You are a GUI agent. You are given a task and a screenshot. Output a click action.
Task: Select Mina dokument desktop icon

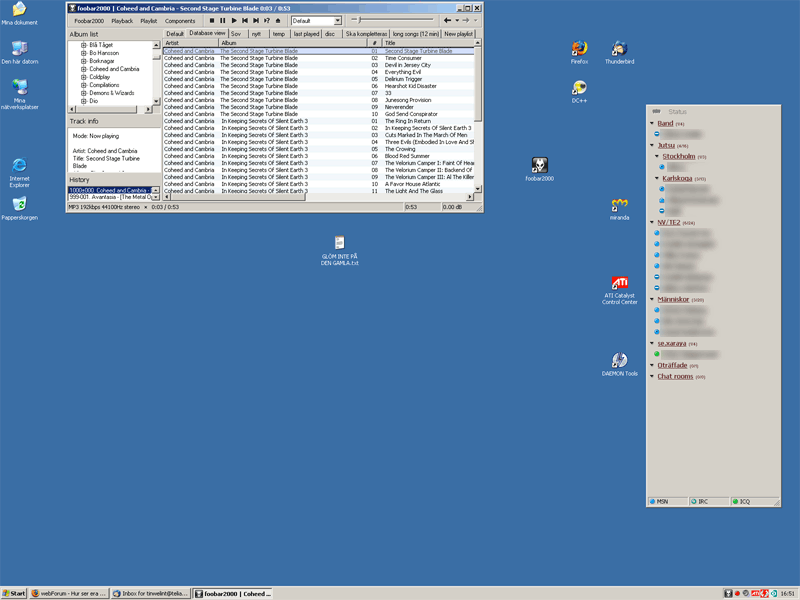[19, 14]
